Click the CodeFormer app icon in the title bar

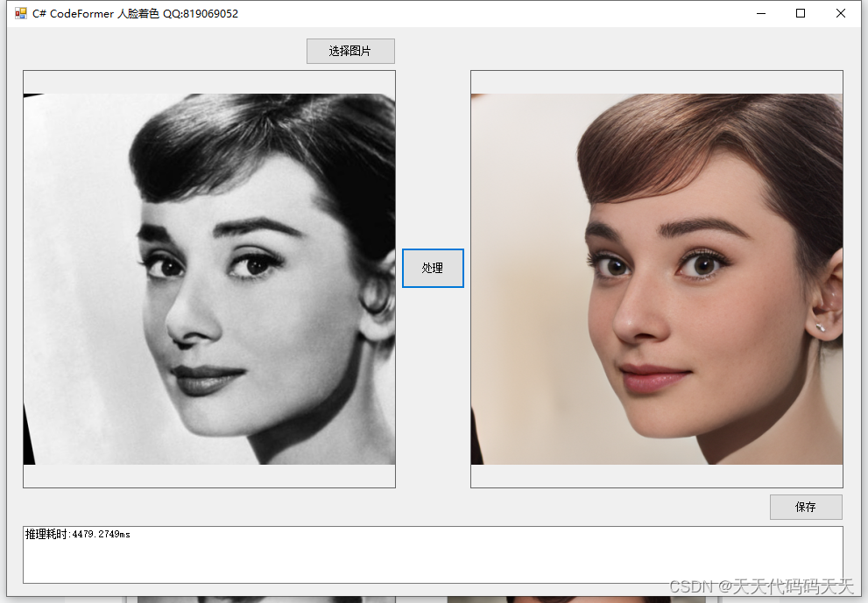point(19,13)
